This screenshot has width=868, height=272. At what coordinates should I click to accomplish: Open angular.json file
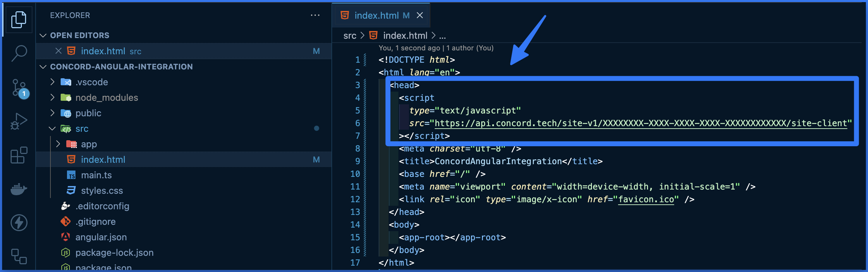click(183, 237)
